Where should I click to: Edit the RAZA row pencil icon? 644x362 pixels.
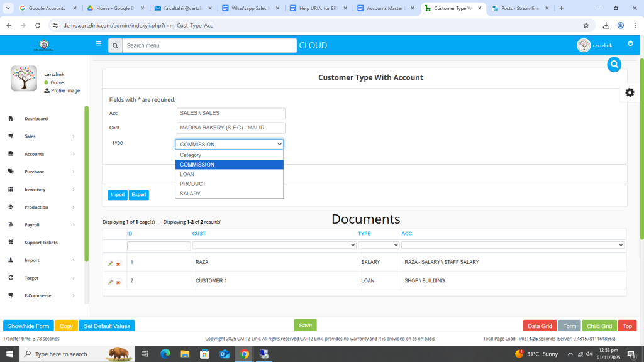click(110, 264)
